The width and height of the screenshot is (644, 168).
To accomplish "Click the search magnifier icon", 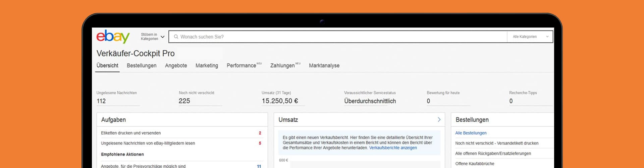I will 176,37.
